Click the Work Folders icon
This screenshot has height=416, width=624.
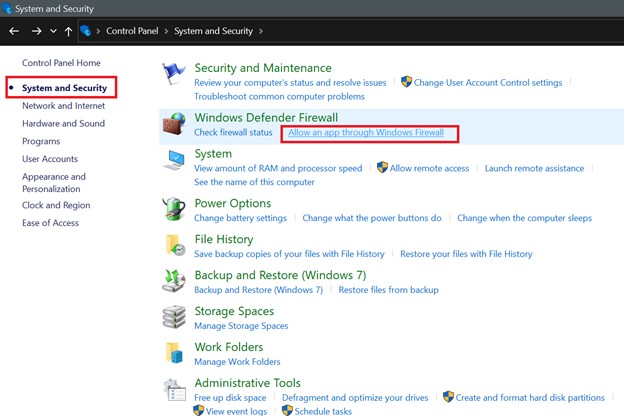[174, 353]
